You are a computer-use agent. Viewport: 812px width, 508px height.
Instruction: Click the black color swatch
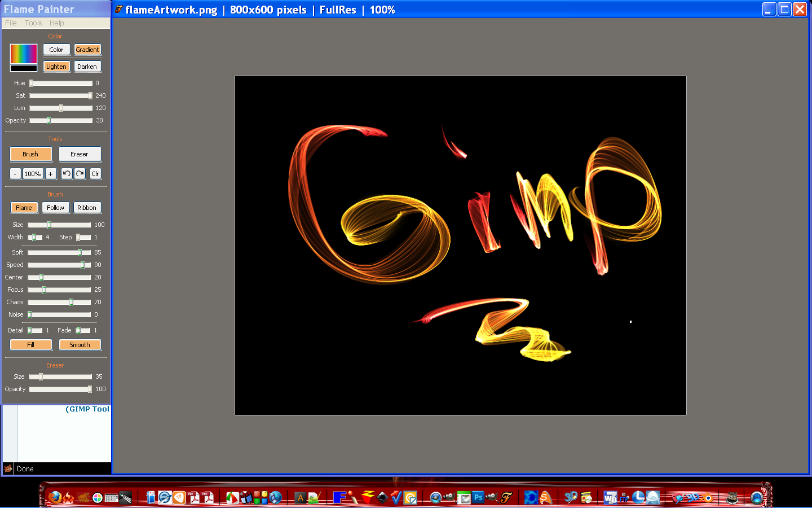coord(24,68)
